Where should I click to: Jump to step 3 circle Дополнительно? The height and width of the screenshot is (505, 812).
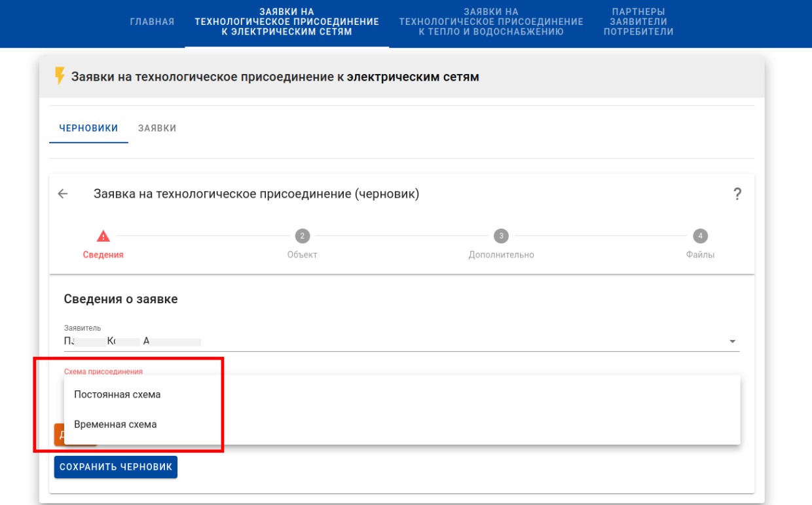coord(501,236)
